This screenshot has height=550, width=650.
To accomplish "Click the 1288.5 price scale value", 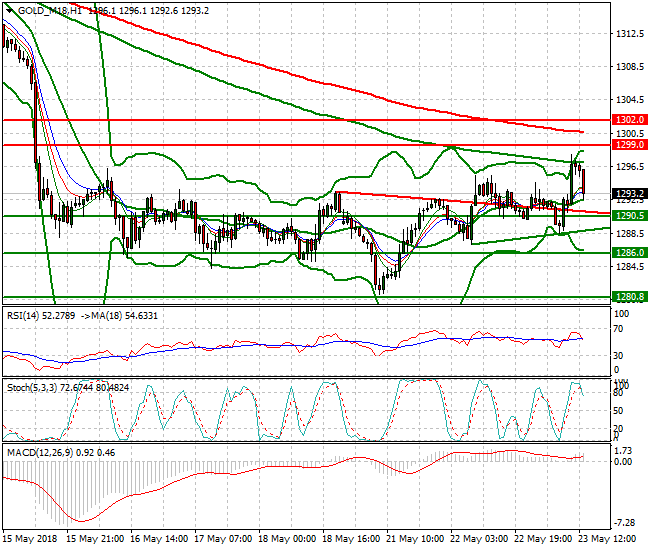I will pos(630,233).
